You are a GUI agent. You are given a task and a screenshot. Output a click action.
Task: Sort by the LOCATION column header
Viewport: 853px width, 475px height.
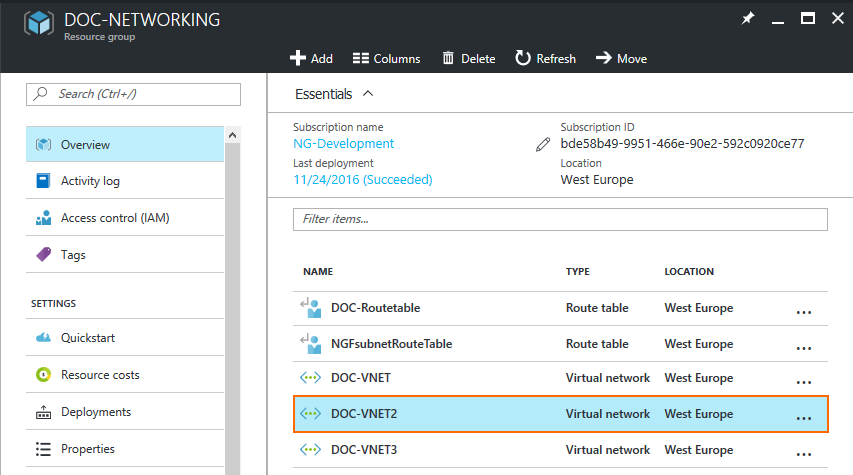tap(689, 272)
